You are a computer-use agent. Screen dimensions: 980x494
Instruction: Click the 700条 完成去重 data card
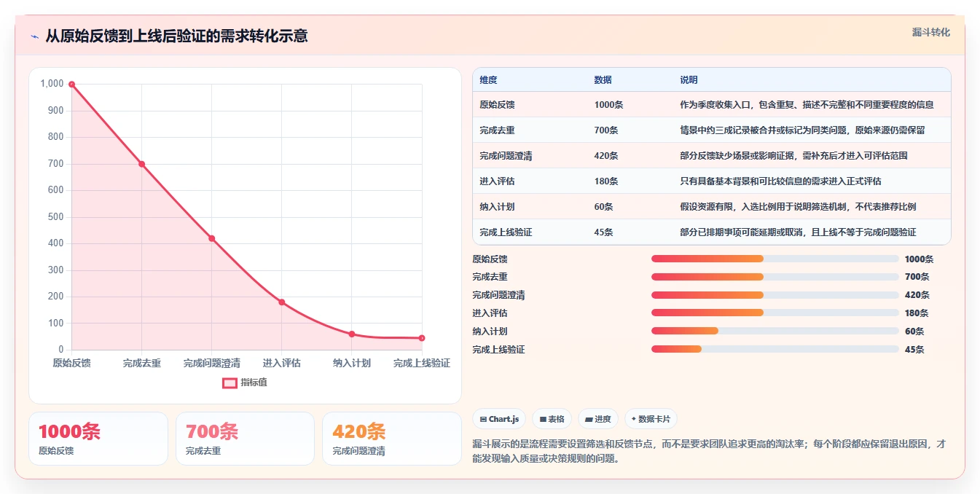[x=245, y=439]
